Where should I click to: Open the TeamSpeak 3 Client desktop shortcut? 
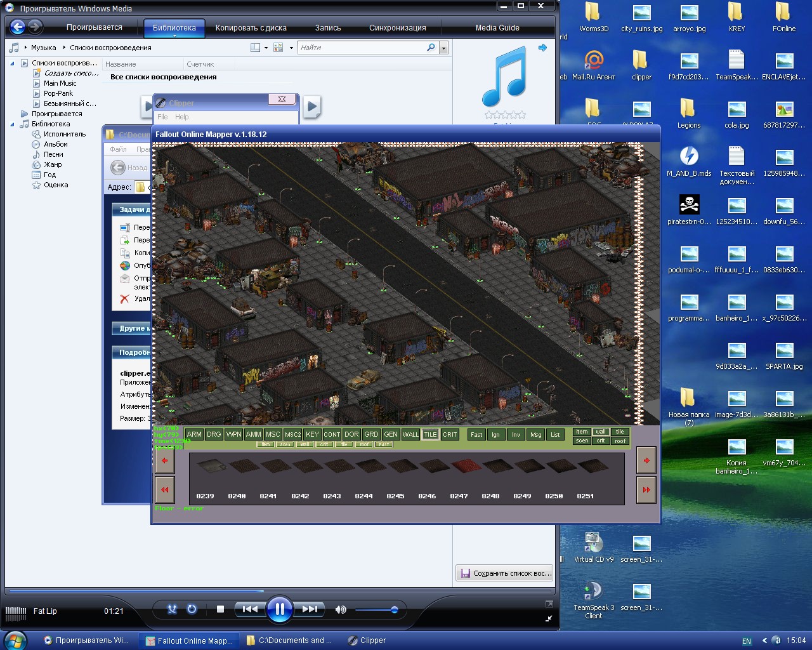point(593,600)
